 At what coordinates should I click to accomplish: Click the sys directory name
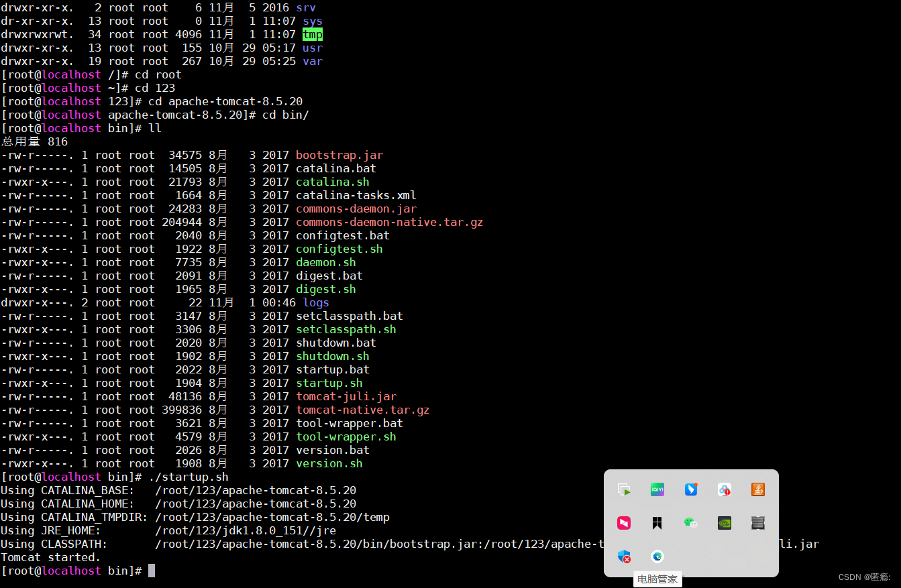[x=313, y=21]
